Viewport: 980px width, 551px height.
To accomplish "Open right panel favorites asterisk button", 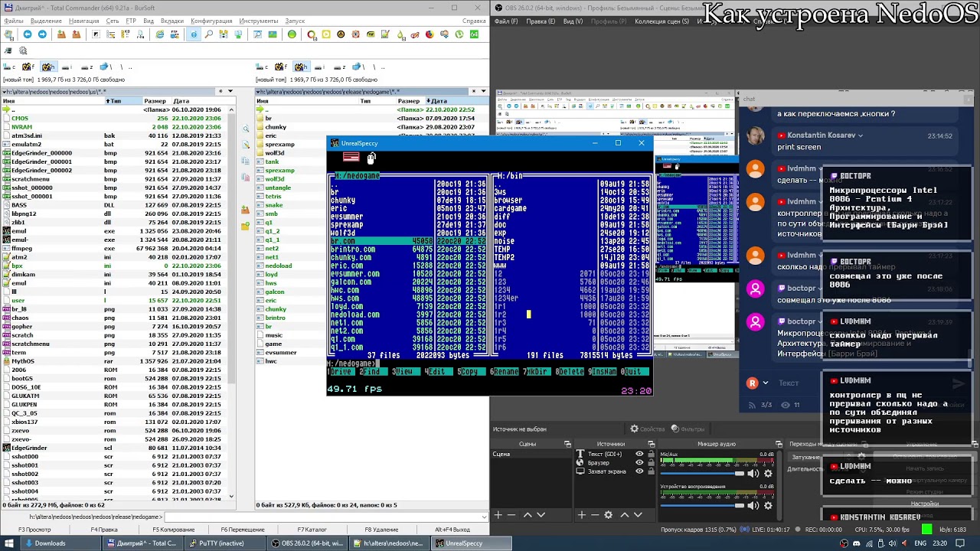I will (x=474, y=92).
